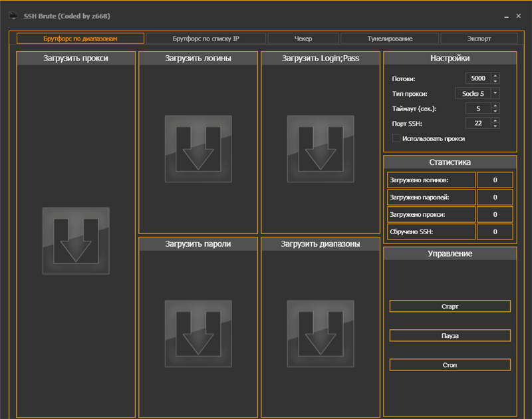This screenshot has height=419, width=532.
Task: Open the proxy type Socks 5 dropdown
Action: [495, 94]
